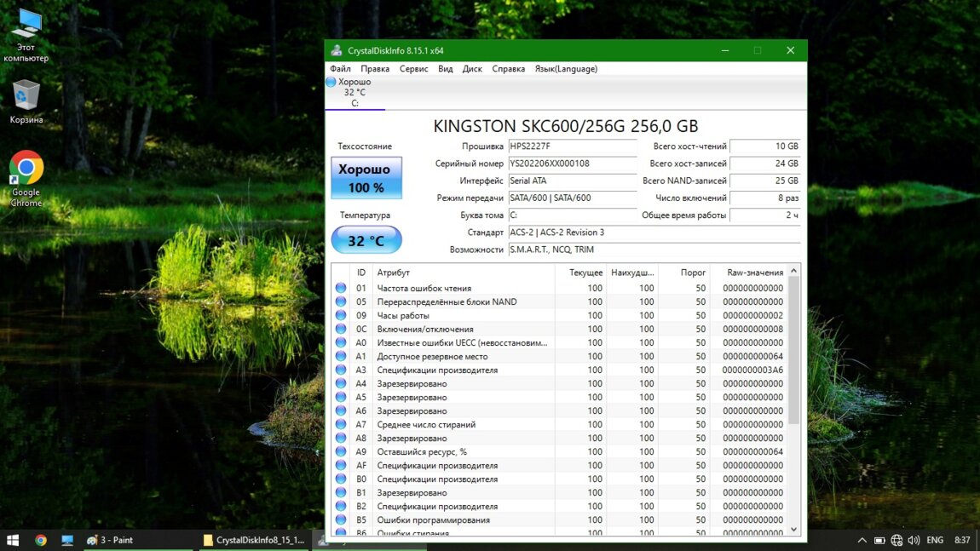
Task: Click the 32 °C temperature button
Action: pyautogui.click(x=366, y=241)
